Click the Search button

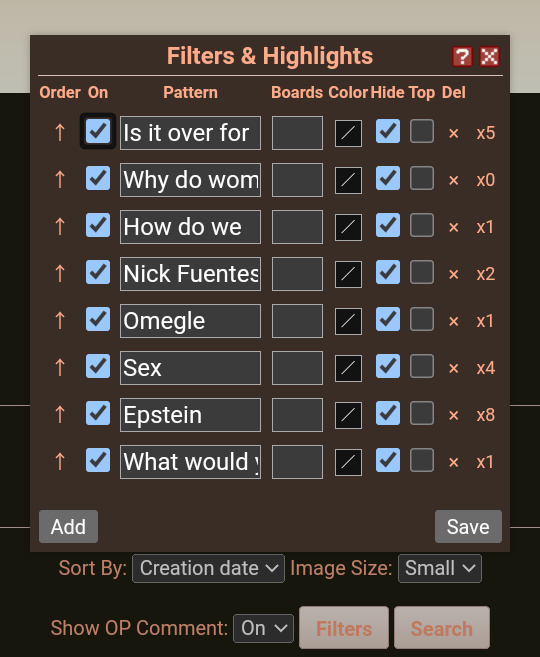click(442, 628)
